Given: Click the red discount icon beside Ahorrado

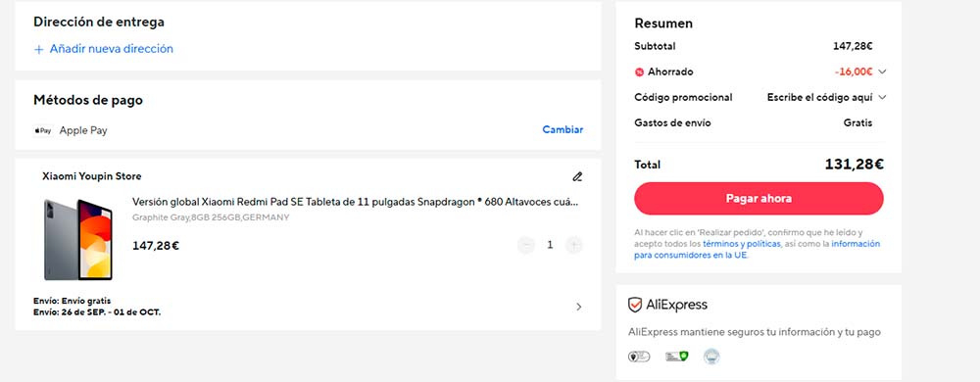Looking at the screenshot, I should point(639,72).
